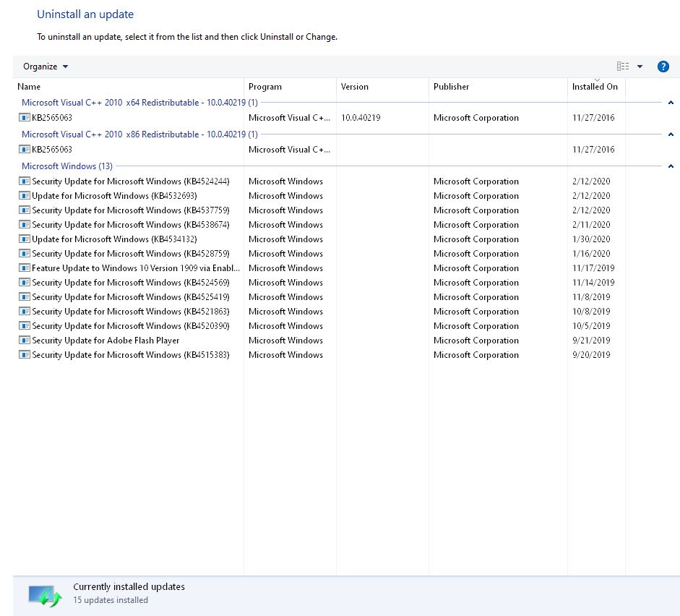This screenshot has width=680, height=616.
Task: Sort list by Installed On column header
Action: [x=595, y=86]
